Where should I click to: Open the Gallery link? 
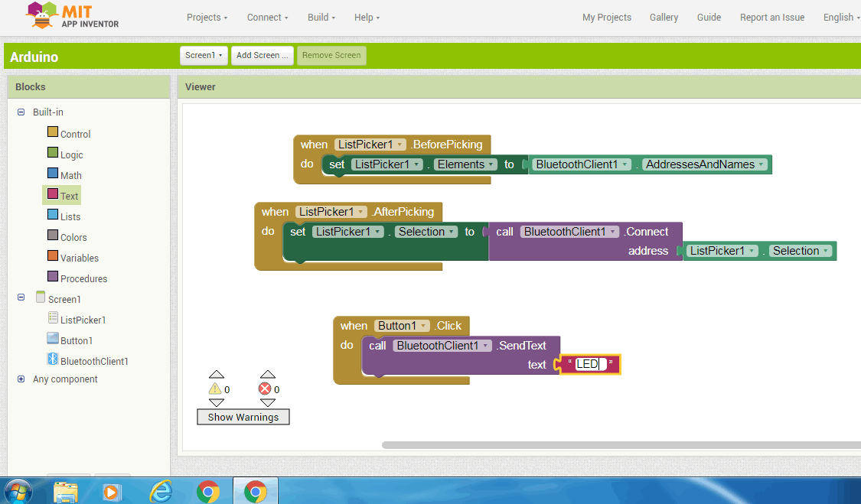[x=664, y=18]
